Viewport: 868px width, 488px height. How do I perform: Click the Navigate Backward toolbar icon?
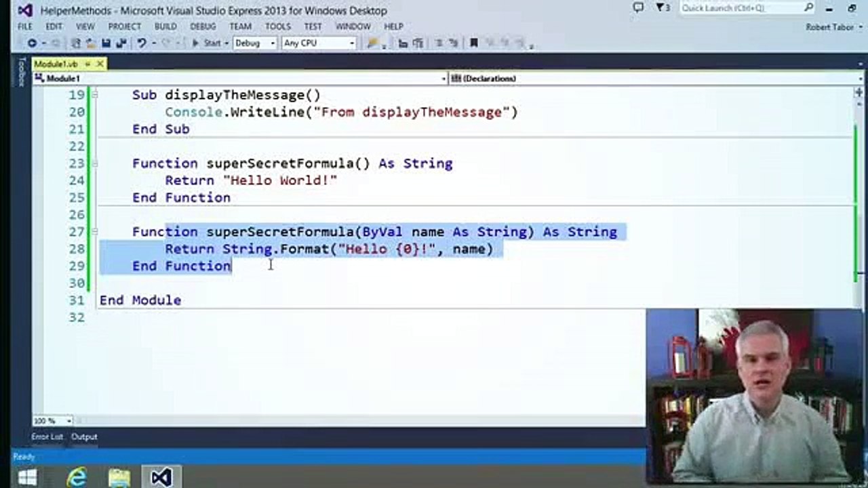pyautogui.click(x=32, y=43)
